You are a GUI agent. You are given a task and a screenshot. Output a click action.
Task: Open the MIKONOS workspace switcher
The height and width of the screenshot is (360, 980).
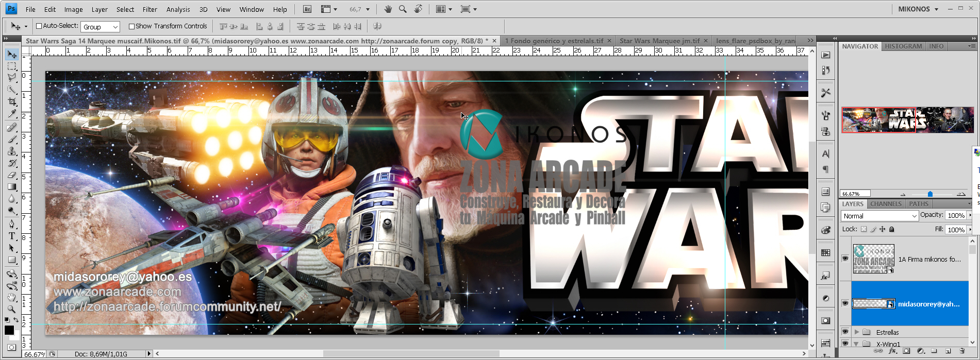[918, 9]
